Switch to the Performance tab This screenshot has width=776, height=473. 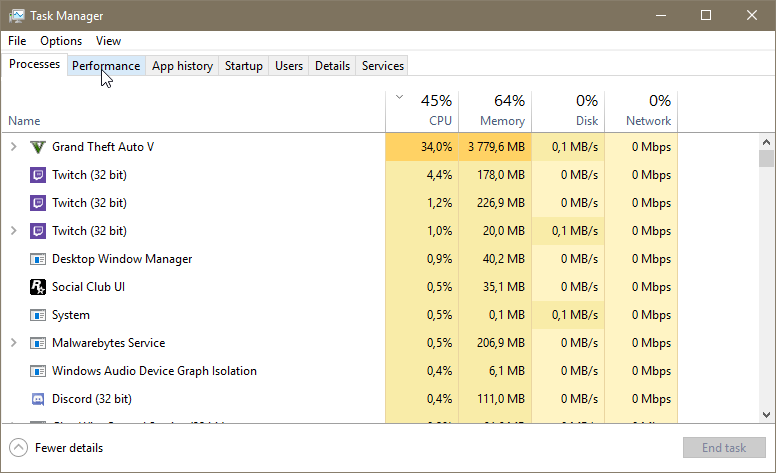coord(106,66)
